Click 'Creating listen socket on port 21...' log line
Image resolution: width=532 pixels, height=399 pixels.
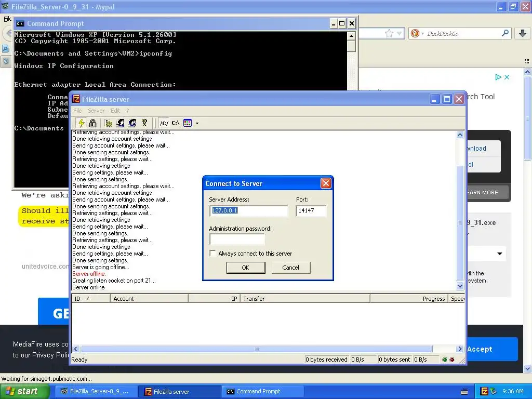(114, 281)
